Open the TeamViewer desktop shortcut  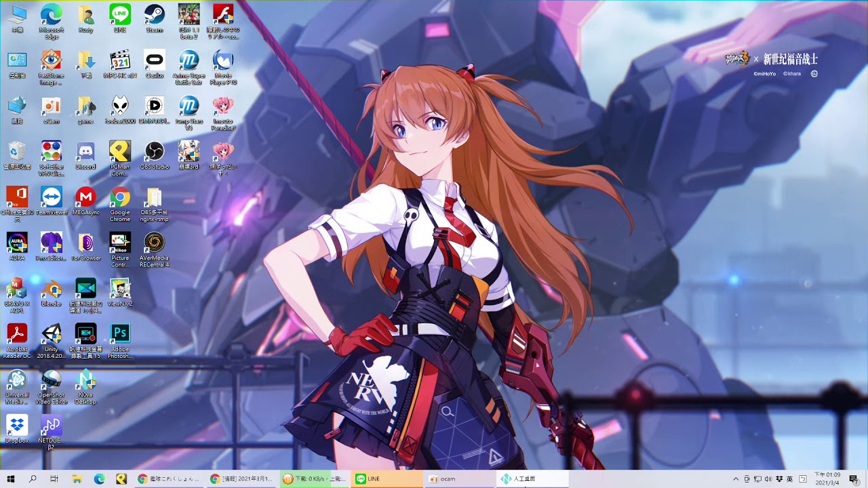[x=52, y=201]
